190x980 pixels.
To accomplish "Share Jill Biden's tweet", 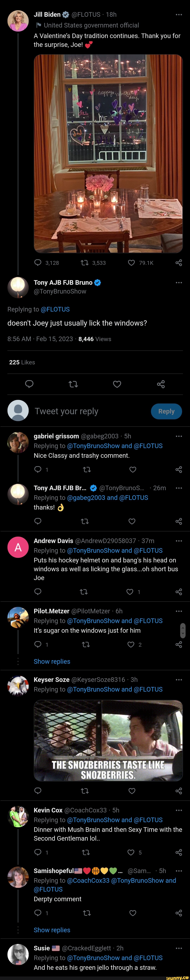I will [x=179, y=263].
